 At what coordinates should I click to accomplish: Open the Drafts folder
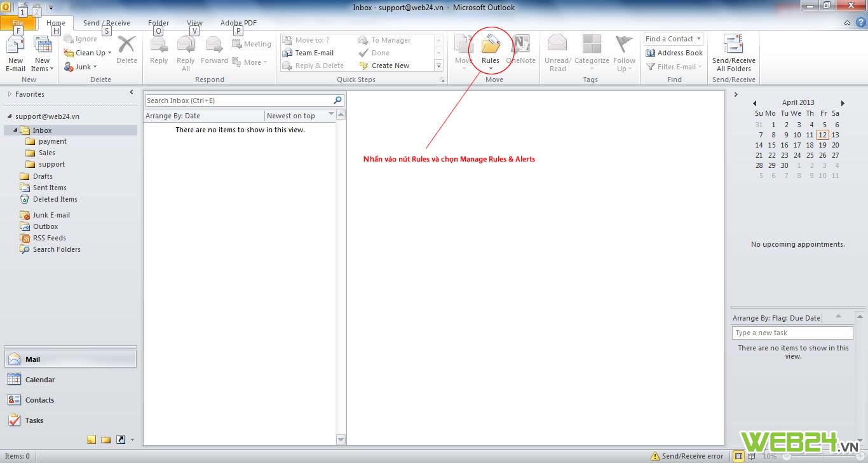(43, 176)
